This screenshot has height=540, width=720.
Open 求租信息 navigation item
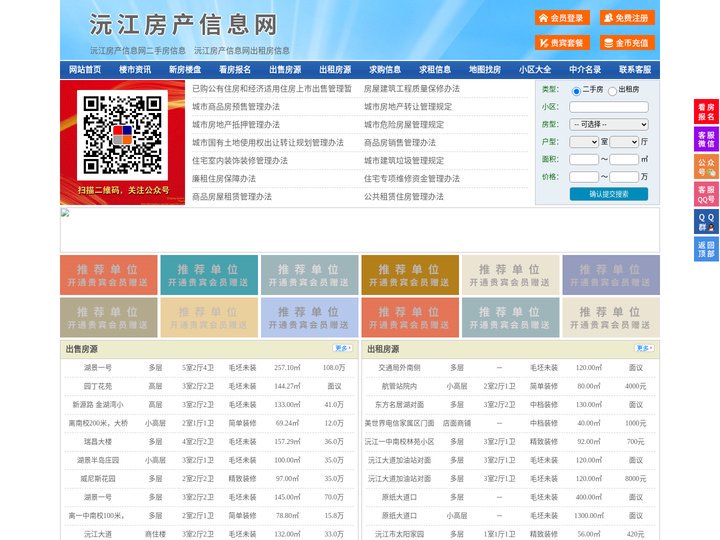435,70
